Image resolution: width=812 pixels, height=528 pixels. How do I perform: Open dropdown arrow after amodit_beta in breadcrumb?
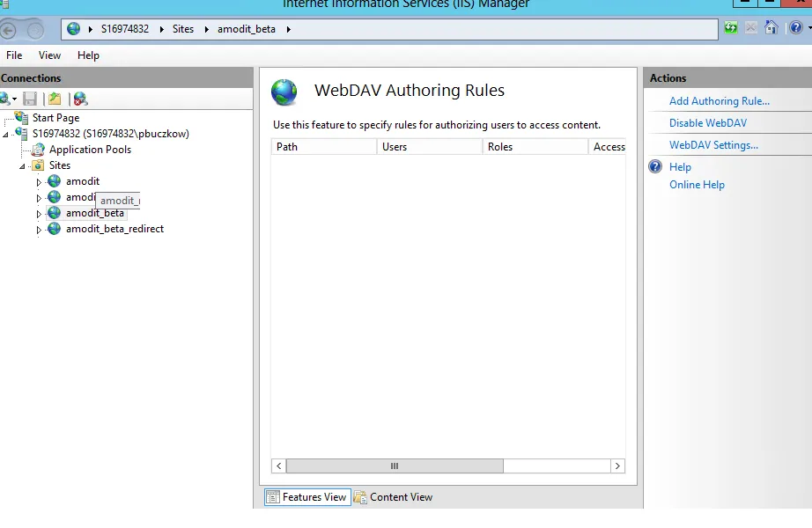click(x=288, y=30)
